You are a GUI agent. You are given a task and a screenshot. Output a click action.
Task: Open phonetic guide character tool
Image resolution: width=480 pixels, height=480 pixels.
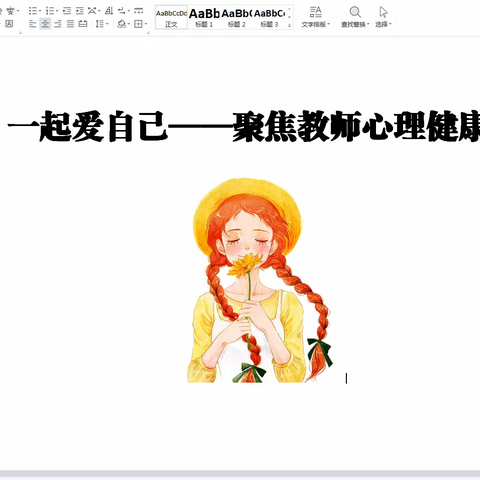coord(11,11)
